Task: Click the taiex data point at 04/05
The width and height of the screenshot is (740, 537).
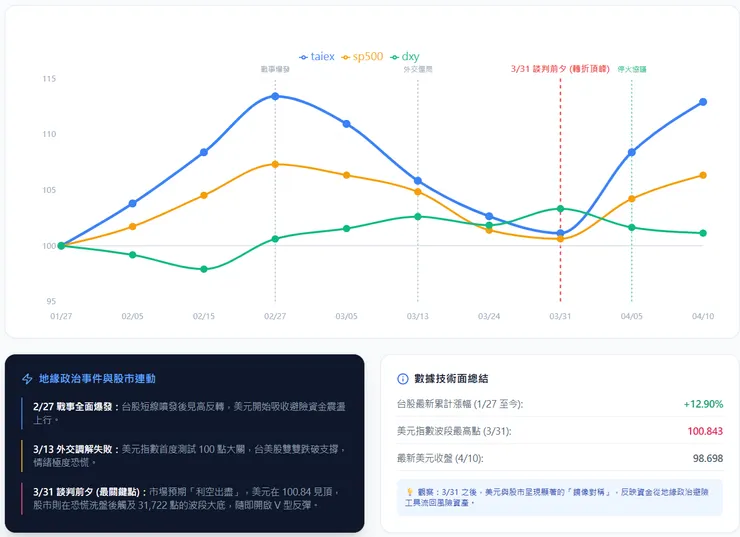Action: pyautogui.click(x=631, y=152)
